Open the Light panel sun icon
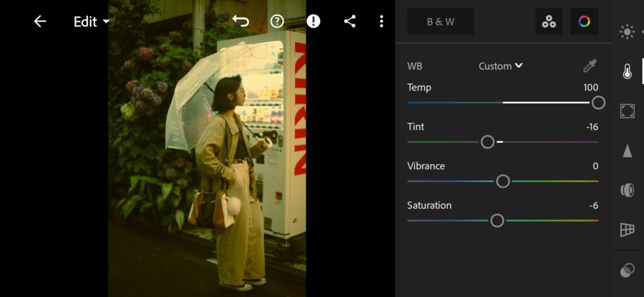Image resolution: width=644 pixels, height=297 pixels. [x=627, y=32]
